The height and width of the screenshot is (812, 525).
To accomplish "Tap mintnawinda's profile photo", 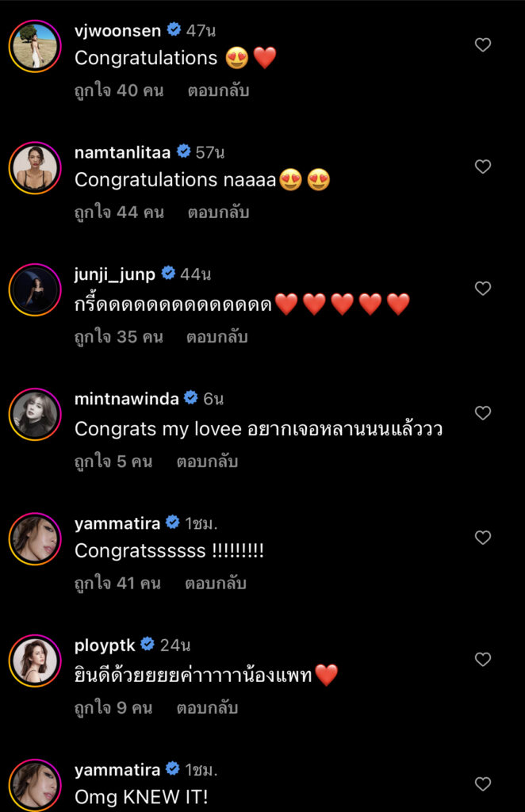I will (35, 414).
